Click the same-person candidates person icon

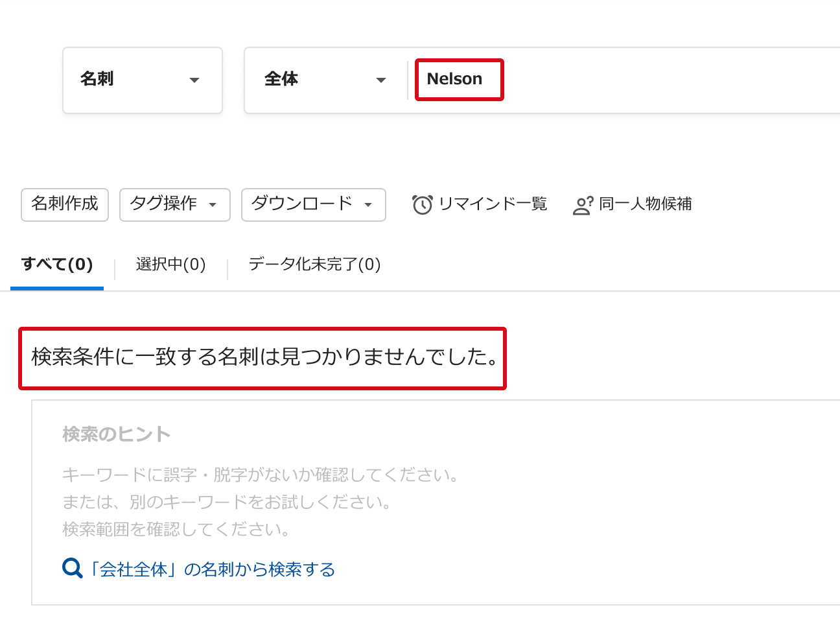(583, 205)
